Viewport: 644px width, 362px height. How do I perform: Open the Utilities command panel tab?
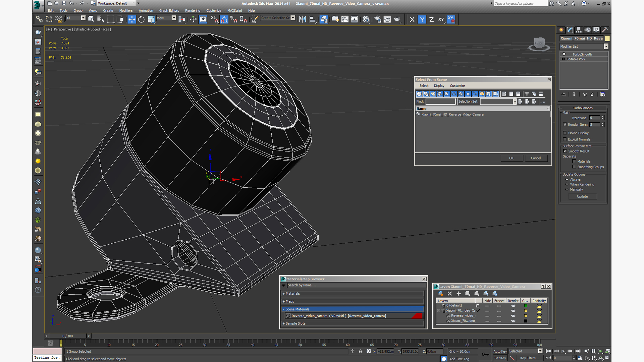(605, 30)
